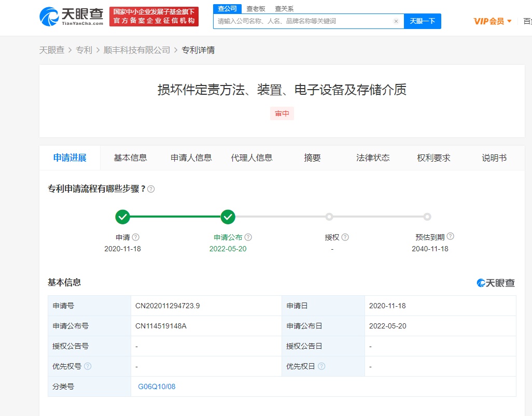Open classification link G06Q10/08
This screenshot has width=532, height=416.
[157, 386]
